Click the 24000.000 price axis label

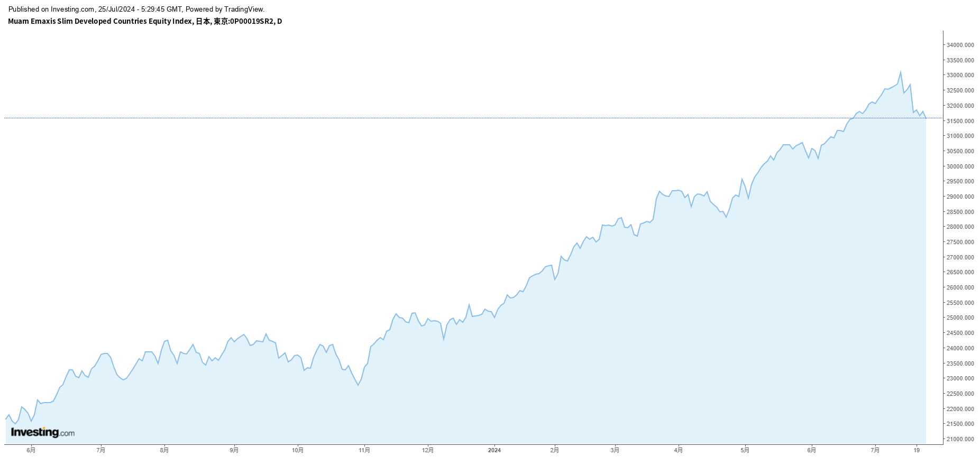tap(960, 348)
